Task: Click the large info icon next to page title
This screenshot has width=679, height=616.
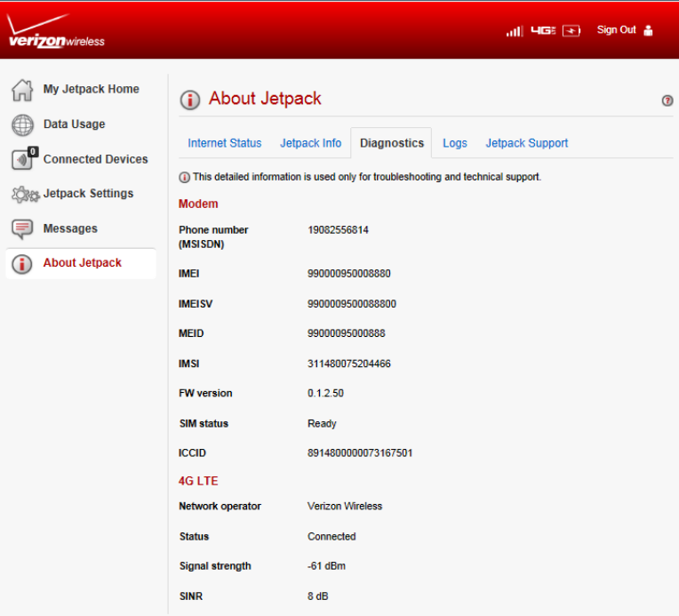Action: click(x=190, y=100)
